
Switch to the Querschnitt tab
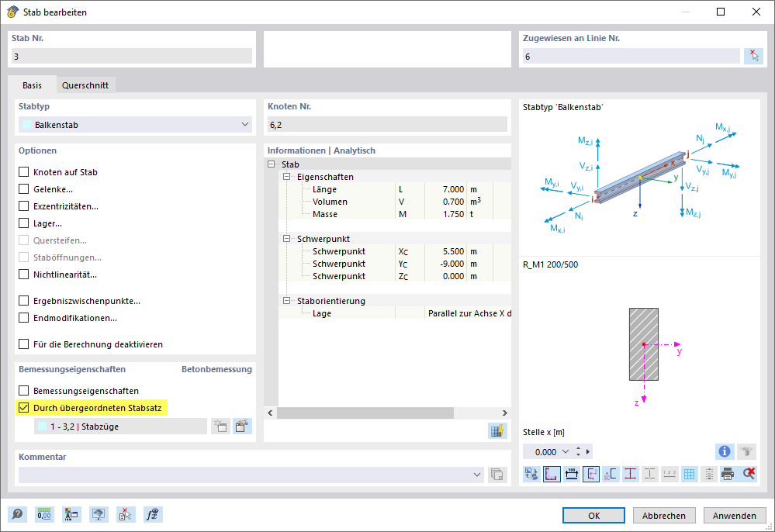point(85,85)
